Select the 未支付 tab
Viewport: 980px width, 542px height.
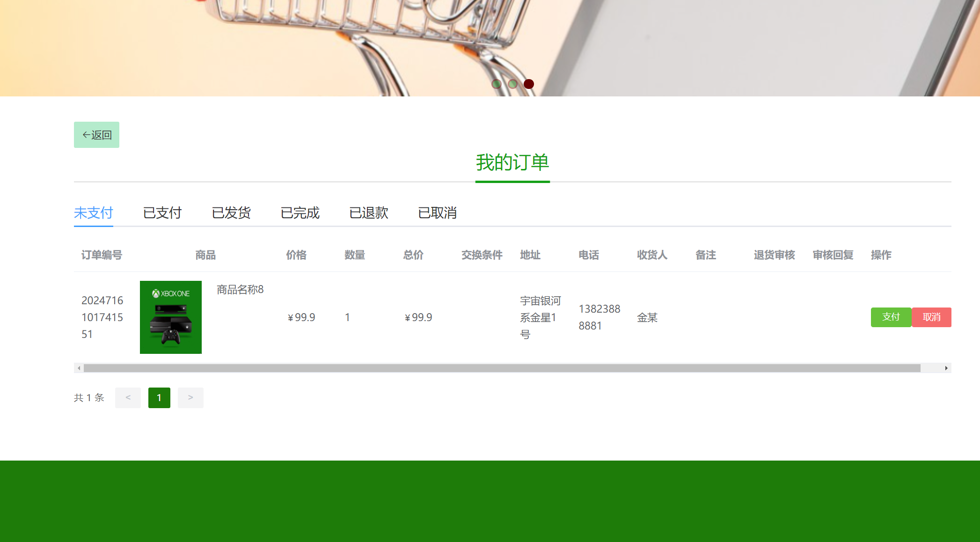point(93,213)
